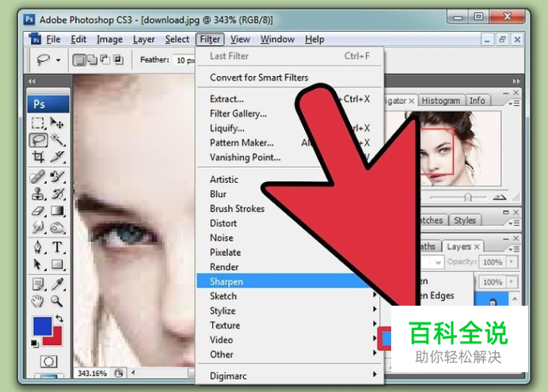Open the Layer menu
548x392 pixels.
pos(143,39)
